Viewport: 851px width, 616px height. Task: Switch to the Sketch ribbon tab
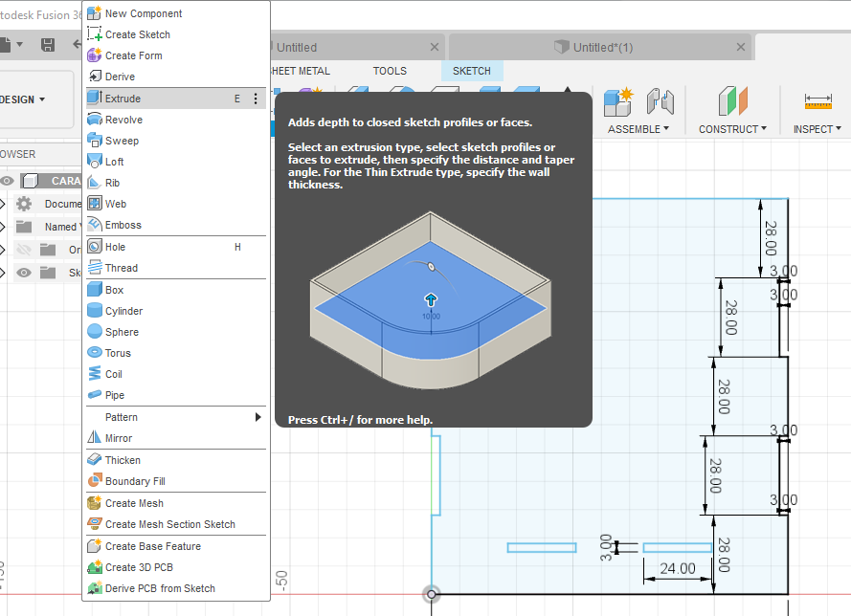click(471, 71)
